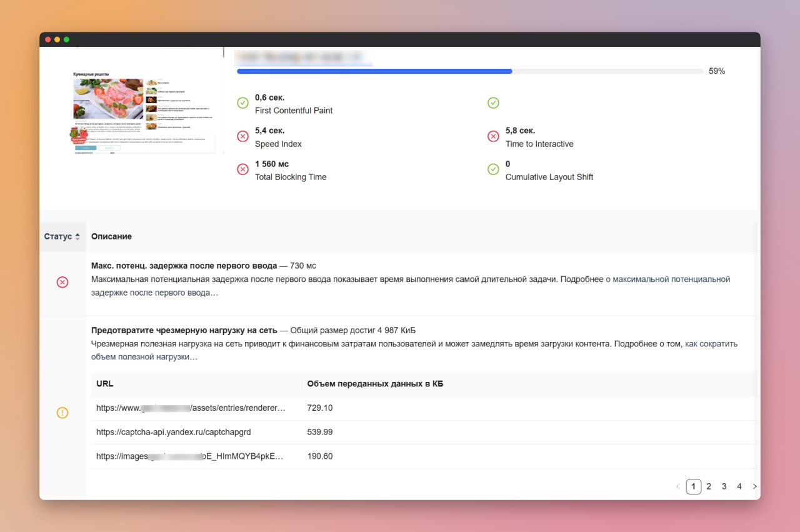Click the yellow warning status icon for network payload row
800x532 pixels.
(62, 413)
